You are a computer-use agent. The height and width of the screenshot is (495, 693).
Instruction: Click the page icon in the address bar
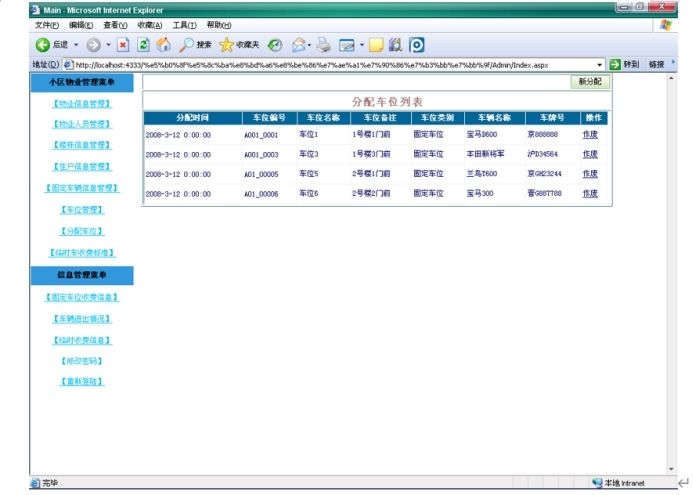pyautogui.click(x=68, y=65)
